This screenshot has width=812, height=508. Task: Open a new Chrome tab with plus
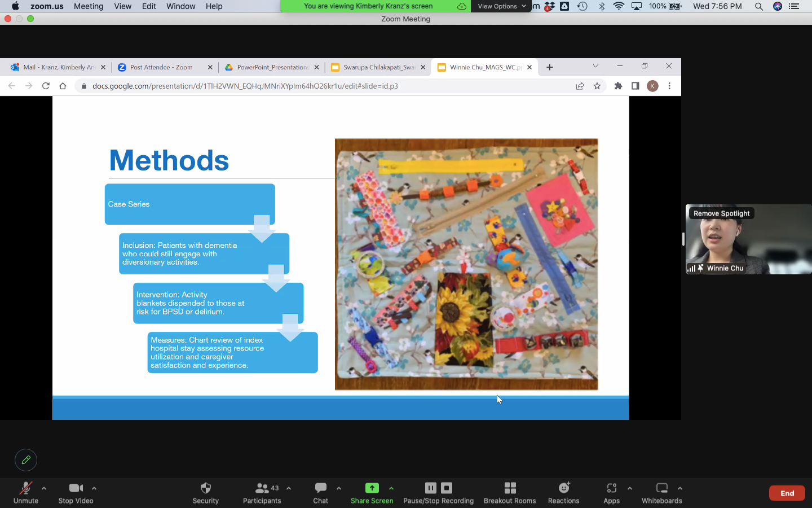click(550, 67)
